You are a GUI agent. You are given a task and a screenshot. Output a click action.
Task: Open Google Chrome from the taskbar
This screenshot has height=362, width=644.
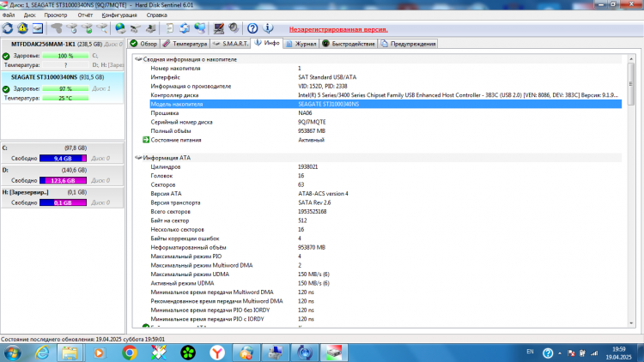(130, 353)
